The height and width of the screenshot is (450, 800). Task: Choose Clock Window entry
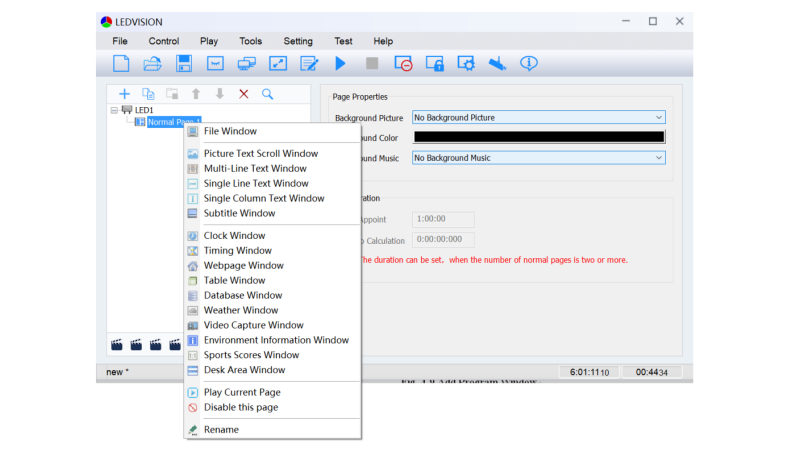click(x=272, y=236)
